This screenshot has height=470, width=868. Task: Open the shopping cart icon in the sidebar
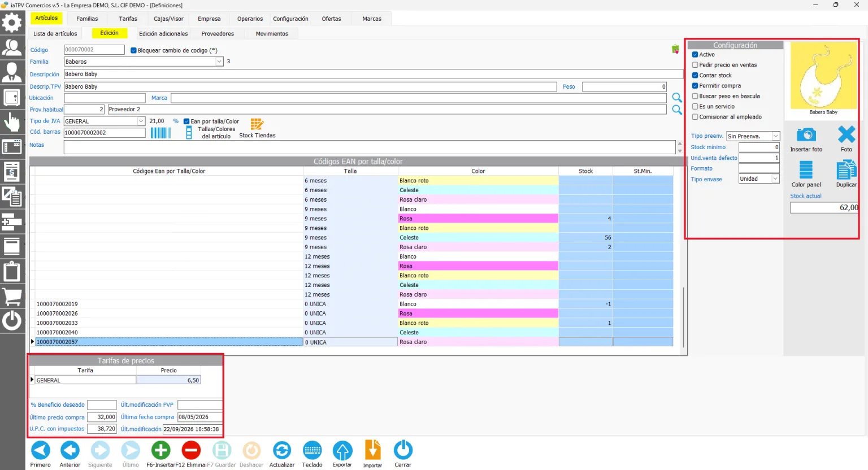(12, 296)
